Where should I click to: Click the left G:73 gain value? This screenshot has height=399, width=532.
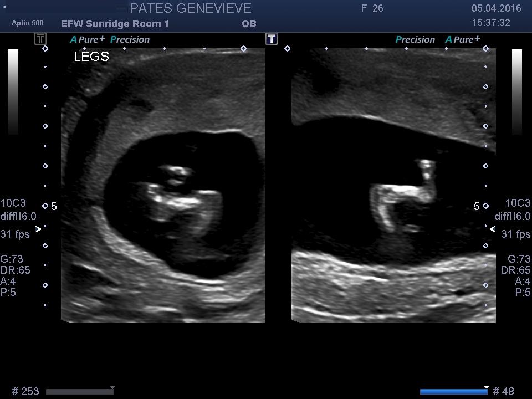tap(12, 259)
